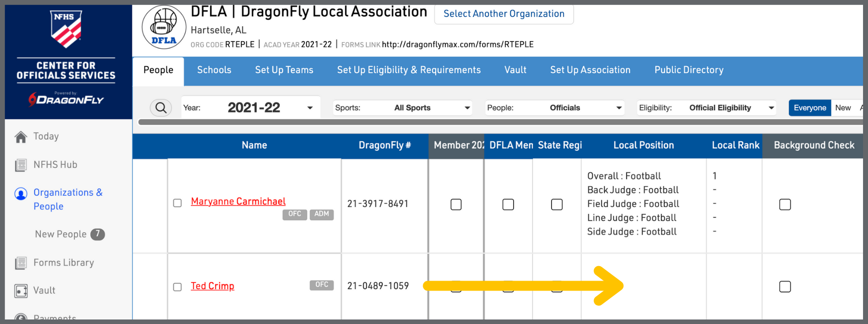Click Select Another Organization button
The height and width of the screenshot is (324, 868).
pyautogui.click(x=504, y=14)
